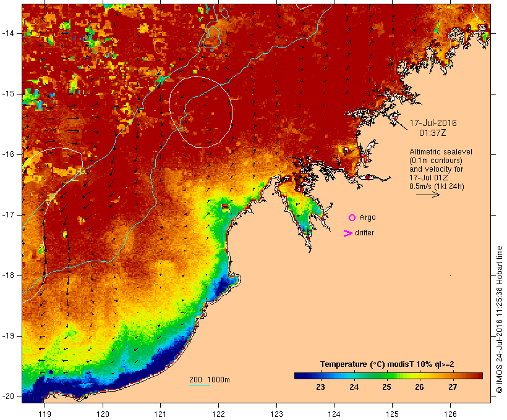
Task: Click the 'Altimetric sealevel' caption line
Action: pyautogui.click(x=441, y=152)
